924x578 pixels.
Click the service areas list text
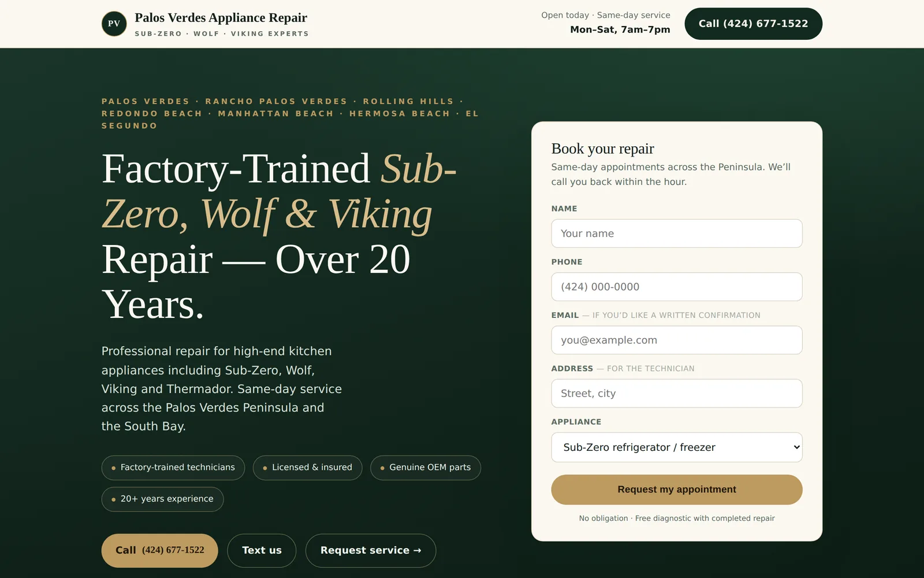(x=290, y=113)
